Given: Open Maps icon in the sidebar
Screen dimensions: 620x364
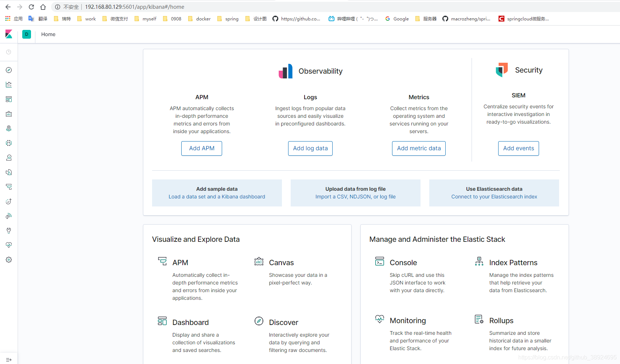Looking at the screenshot, I should 9,128.
